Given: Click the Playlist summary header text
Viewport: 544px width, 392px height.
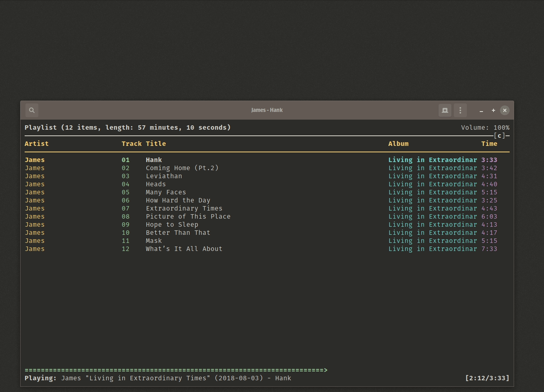Looking at the screenshot, I should tap(128, 128).
